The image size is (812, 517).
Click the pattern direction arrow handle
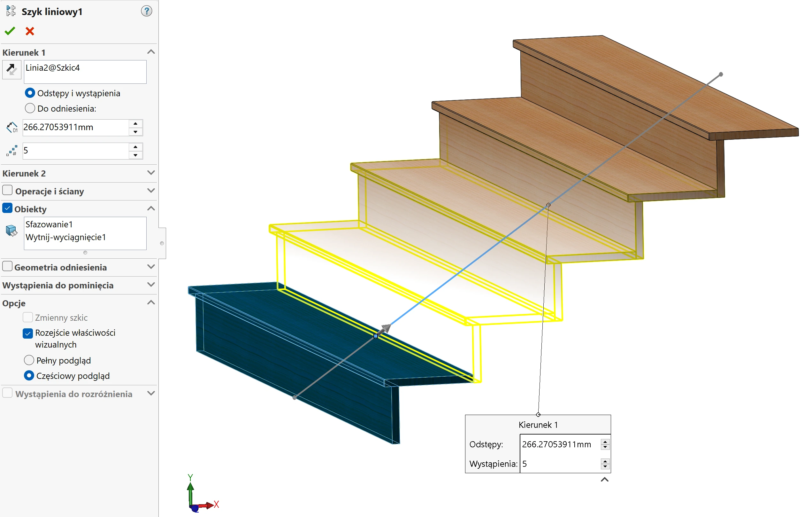point(384,329)
